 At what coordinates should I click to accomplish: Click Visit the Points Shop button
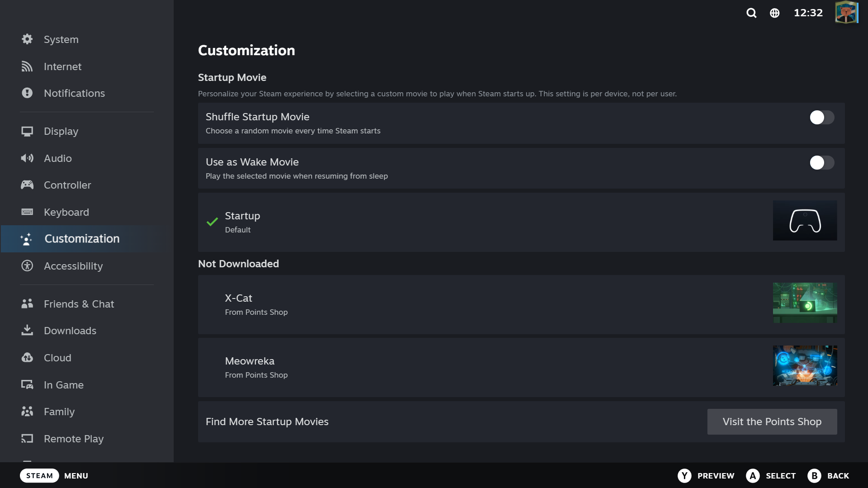coord(772,422)
